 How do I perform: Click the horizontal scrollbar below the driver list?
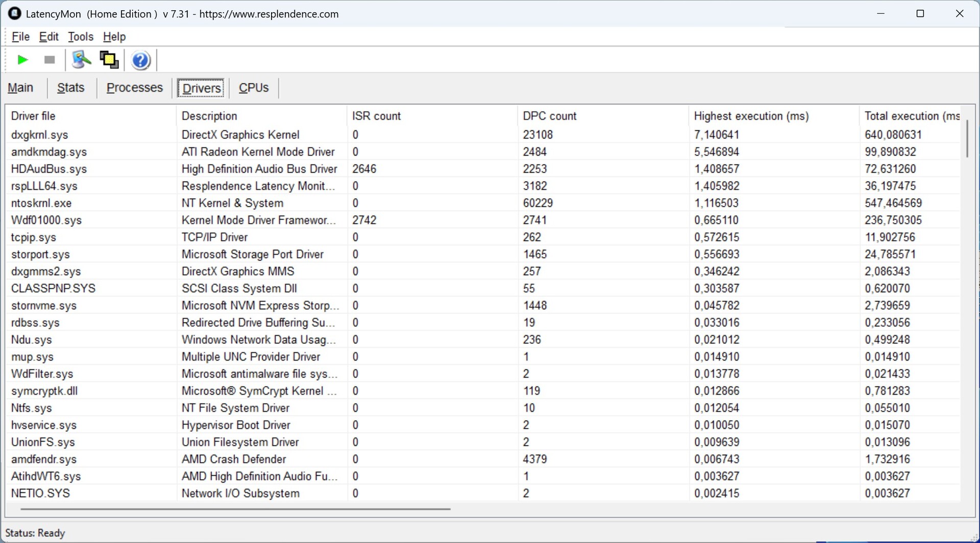coord(235,509)
